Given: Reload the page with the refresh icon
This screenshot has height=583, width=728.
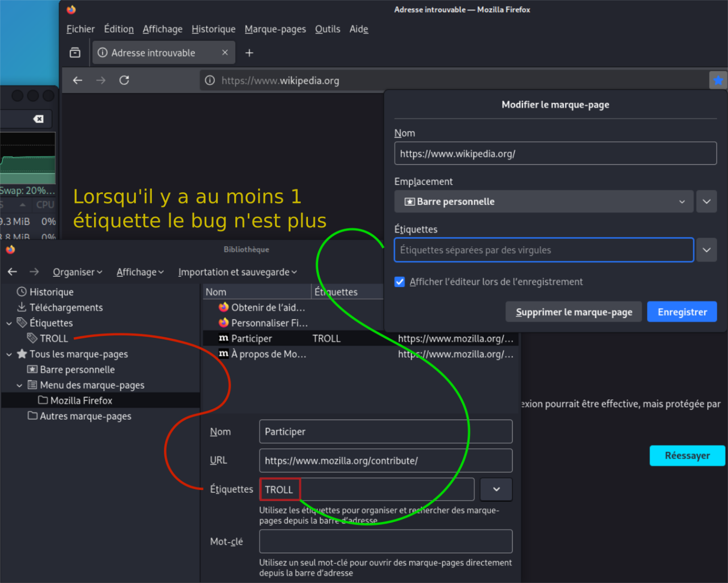Looking at the screenshot, I should pyautogui.click(x=124, y=80).
